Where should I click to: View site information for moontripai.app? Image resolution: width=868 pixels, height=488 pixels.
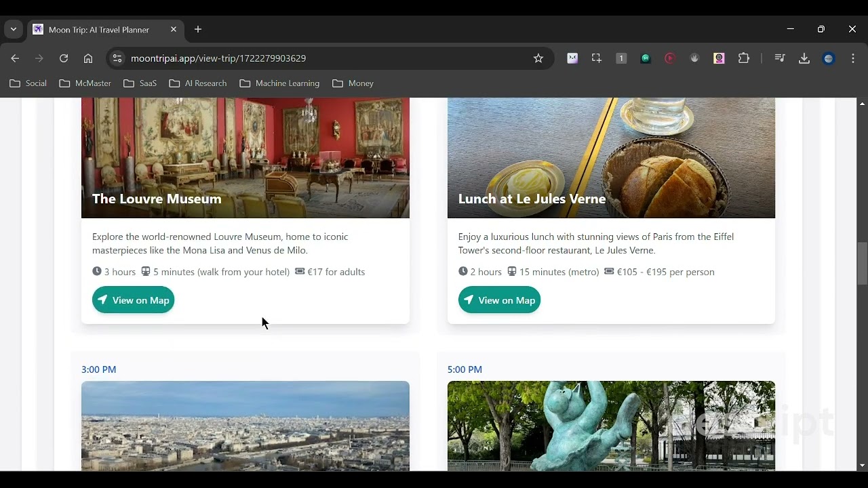(117, 58)
